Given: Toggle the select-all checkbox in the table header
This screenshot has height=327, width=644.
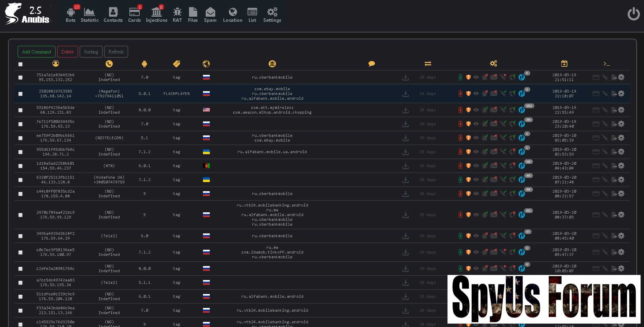Looking at the screenshot, I should pyautogui.click(x=20, y=64).
